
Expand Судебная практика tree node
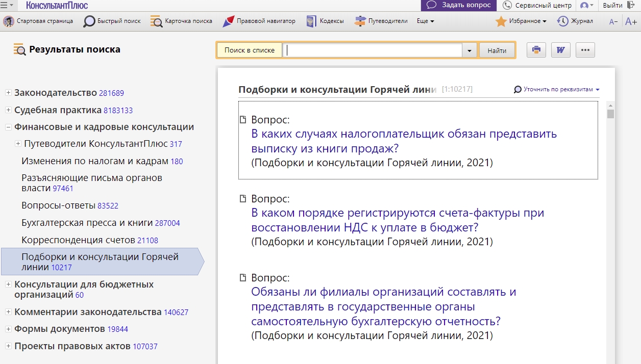point(8,110)
